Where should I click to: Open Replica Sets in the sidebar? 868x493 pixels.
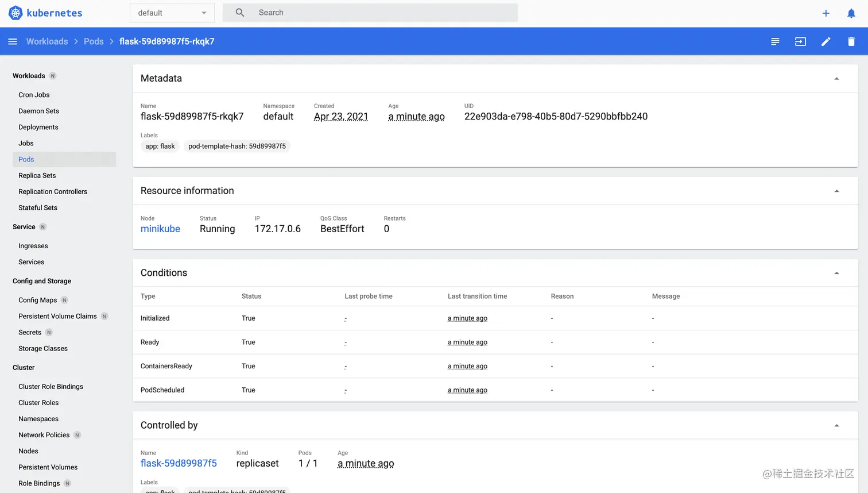click(x=37, y=175)
